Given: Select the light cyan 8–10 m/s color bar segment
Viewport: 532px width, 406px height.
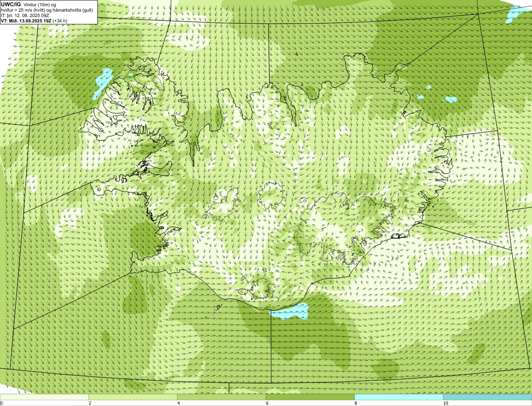Looking at the screenshot, I should (x=399, y=397).
